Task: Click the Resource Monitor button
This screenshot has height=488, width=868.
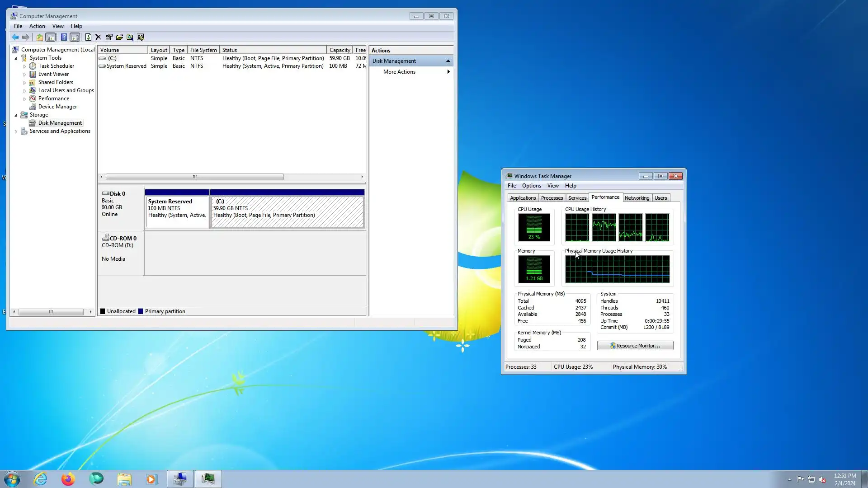Action: 635,346
